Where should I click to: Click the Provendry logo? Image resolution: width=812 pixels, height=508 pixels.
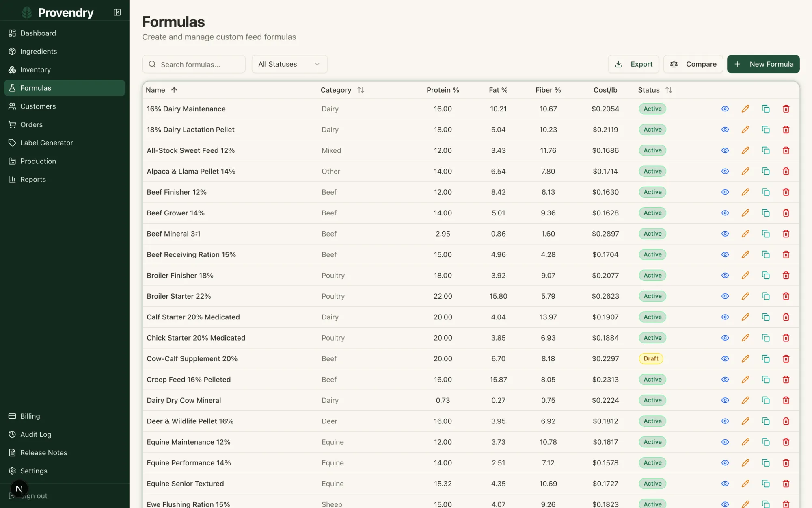pos(58,13)
